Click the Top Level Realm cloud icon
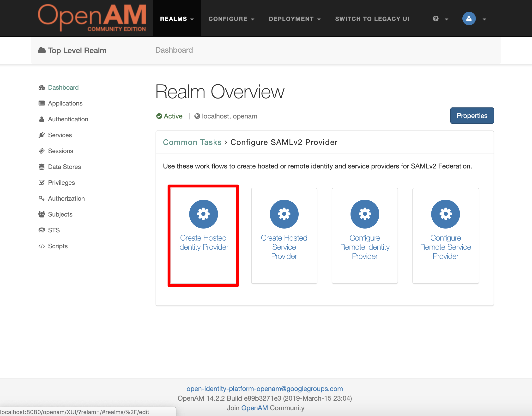Image resolution: width=532 pixels, height=416 pixels. (42, 50)
